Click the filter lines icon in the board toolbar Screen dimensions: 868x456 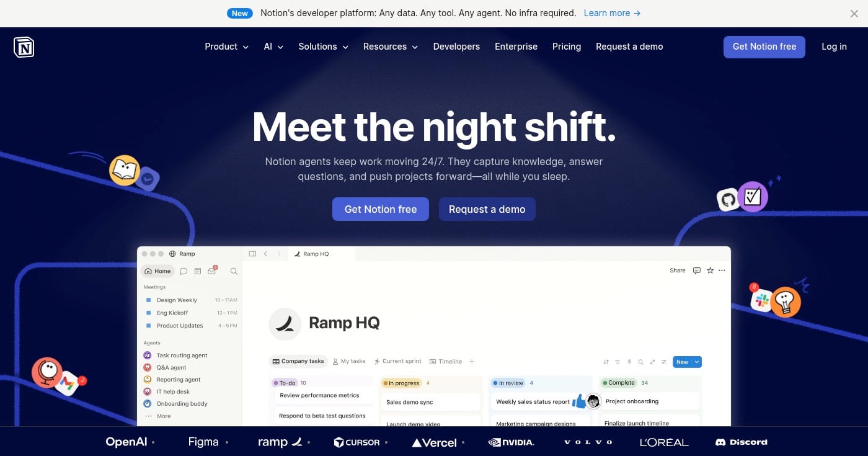618,362
